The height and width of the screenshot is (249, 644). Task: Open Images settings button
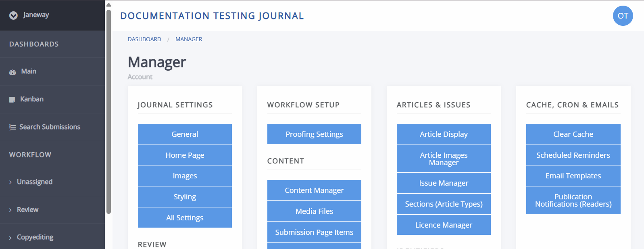[185, 176]
